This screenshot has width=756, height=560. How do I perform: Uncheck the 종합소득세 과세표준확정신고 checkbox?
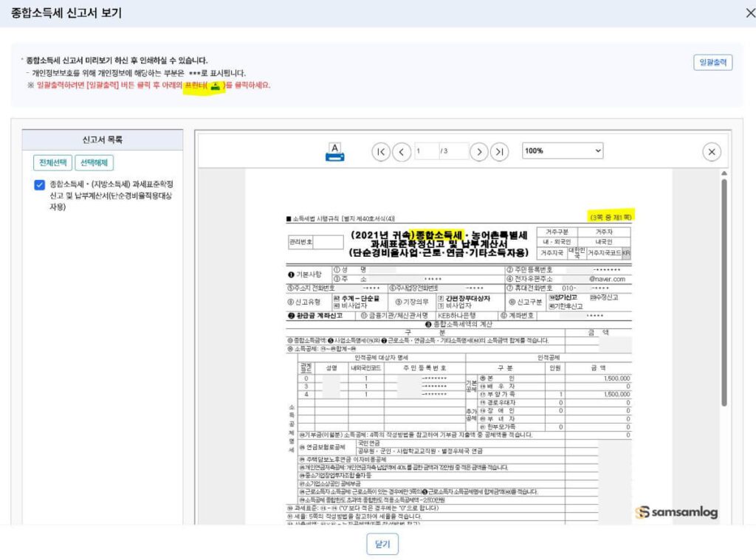tap(40, 184)
